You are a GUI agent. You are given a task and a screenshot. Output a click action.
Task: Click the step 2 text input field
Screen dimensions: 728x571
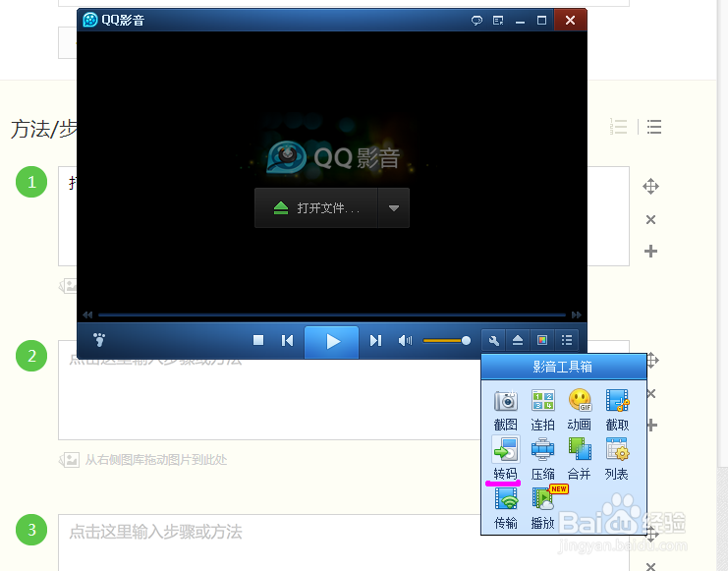click(x=344, y=390)
